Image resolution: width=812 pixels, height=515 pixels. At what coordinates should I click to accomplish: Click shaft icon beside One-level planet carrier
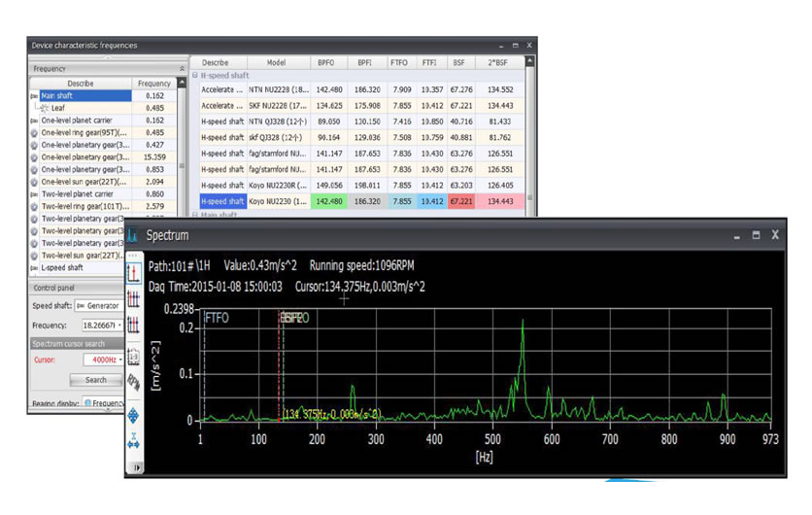[34, 120]
